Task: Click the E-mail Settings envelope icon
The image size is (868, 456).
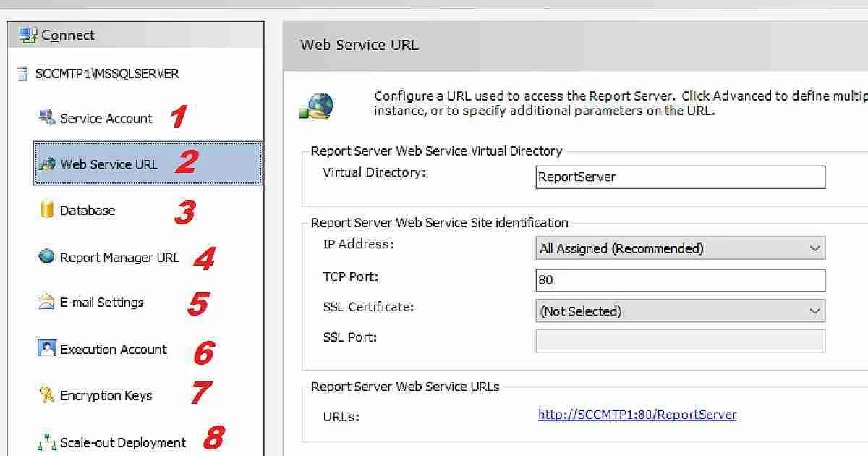Action: point(46,303)
